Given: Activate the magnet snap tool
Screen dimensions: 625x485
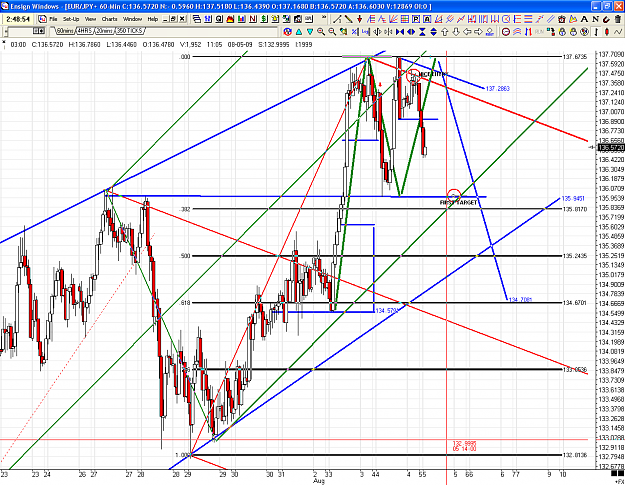Looking at the screenshot, I should (606, 19).
